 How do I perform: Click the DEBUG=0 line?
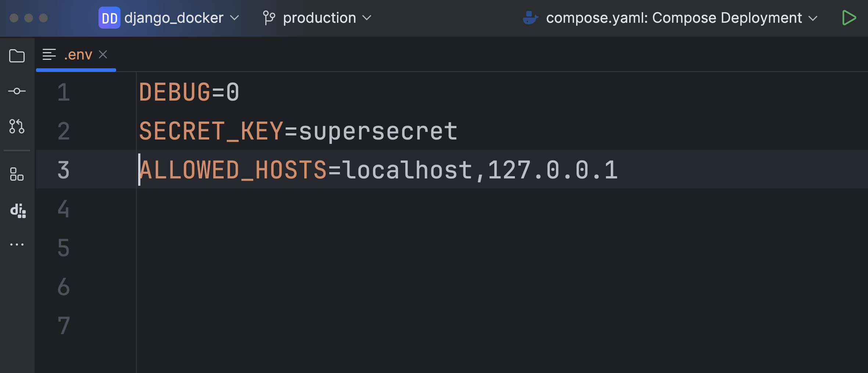(x=189, y=92)
